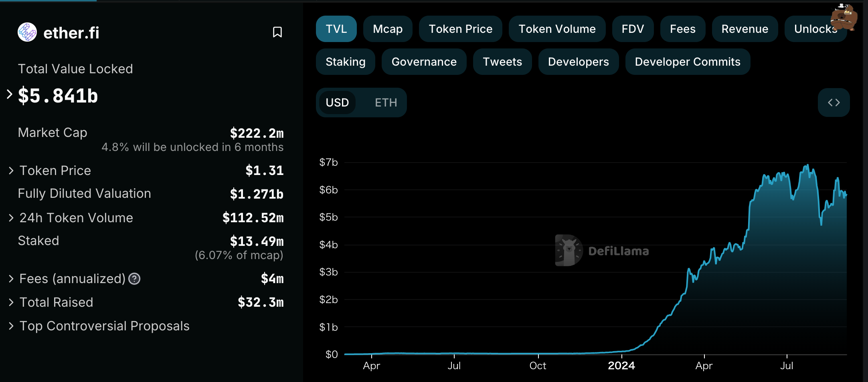Enable Token Price on the chart
Screen dimensions: 868x382
[x=460, y=29]
